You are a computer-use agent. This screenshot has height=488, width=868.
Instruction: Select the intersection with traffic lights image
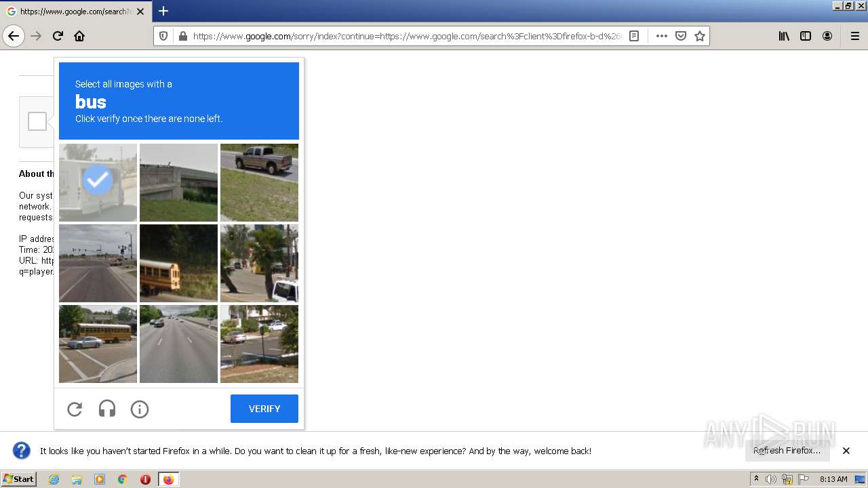(x=98, y=263)
